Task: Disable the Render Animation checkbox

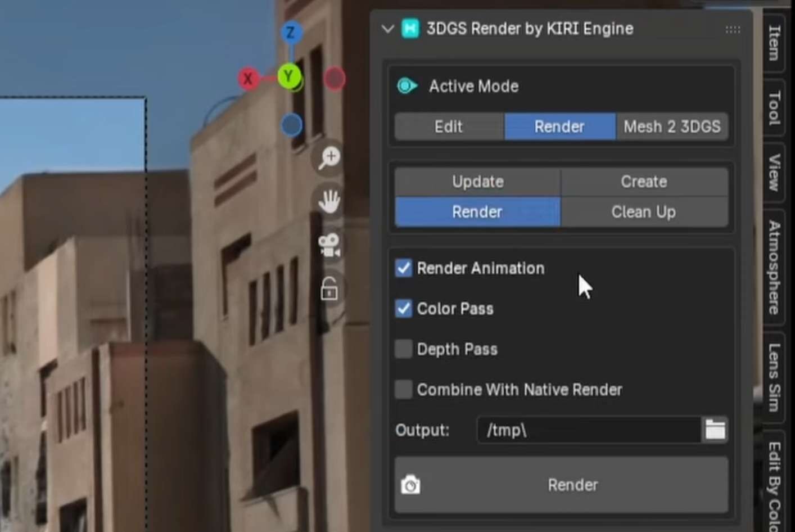Action: pos(404,268)
